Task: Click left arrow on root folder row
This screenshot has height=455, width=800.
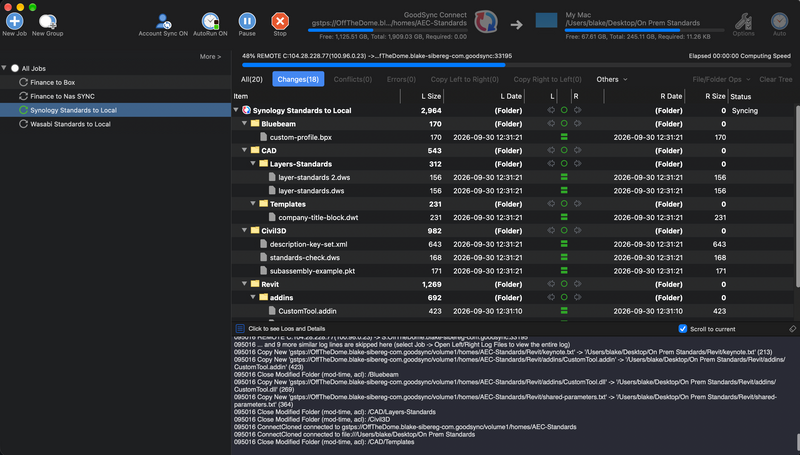Action: click(551, 110)
